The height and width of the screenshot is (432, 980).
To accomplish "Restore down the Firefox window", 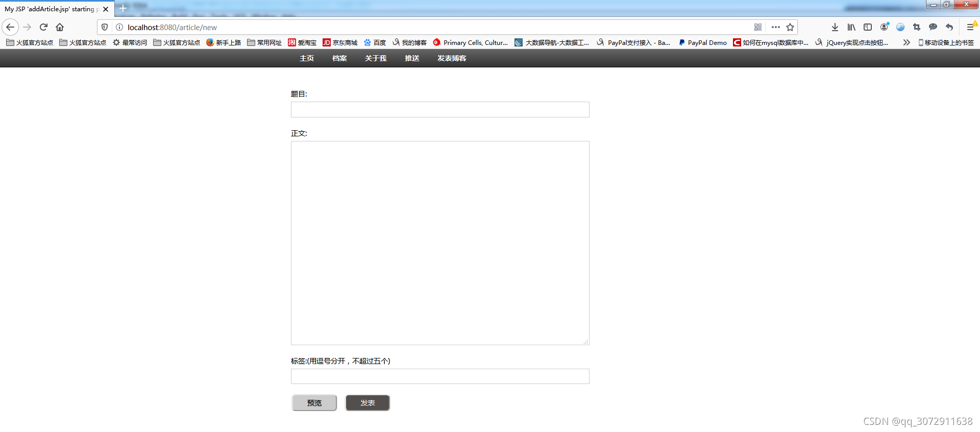I will [946, 5].
